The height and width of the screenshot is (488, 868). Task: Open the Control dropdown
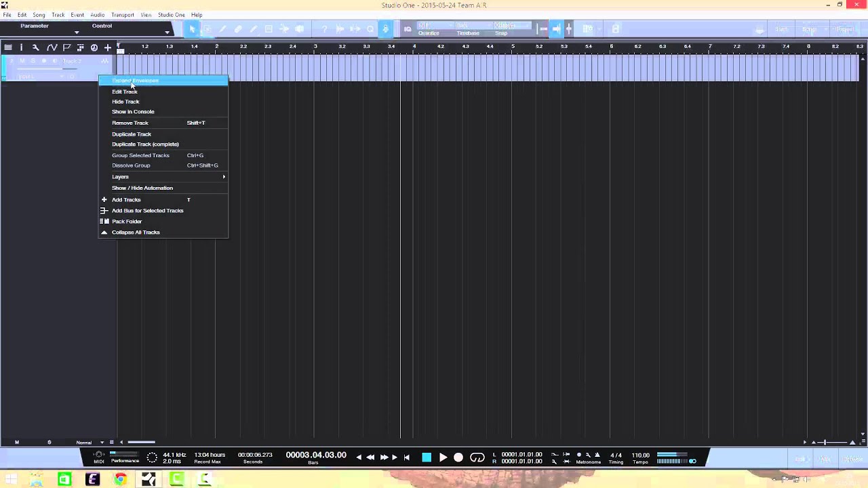(x=167, y=32)
